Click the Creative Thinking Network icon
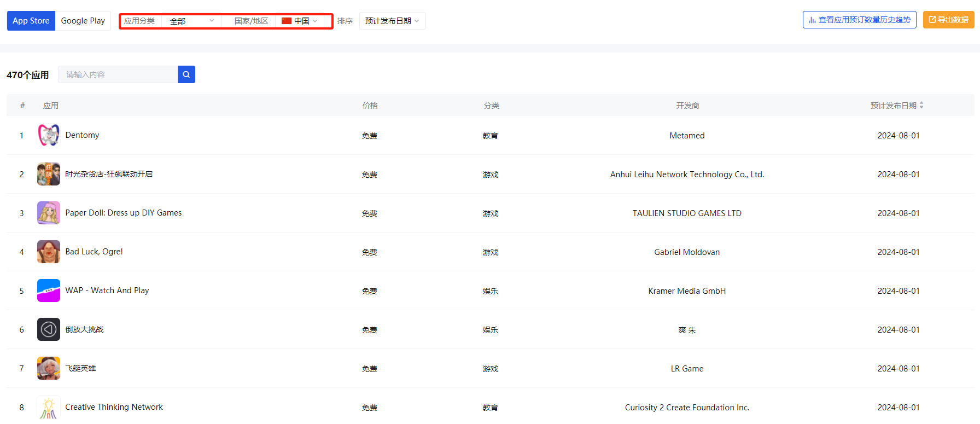Viewport: 980px width, 424px height. tap(49, 408)
